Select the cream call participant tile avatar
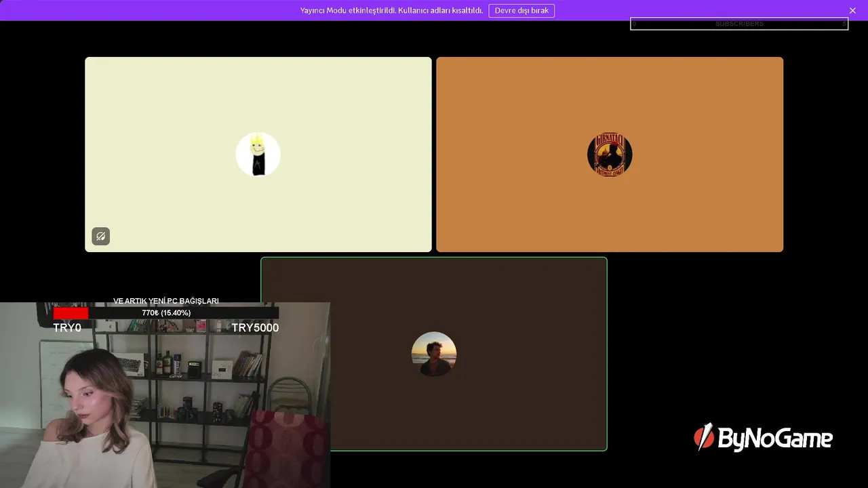868x488 pixels. [x=258, y=155]
